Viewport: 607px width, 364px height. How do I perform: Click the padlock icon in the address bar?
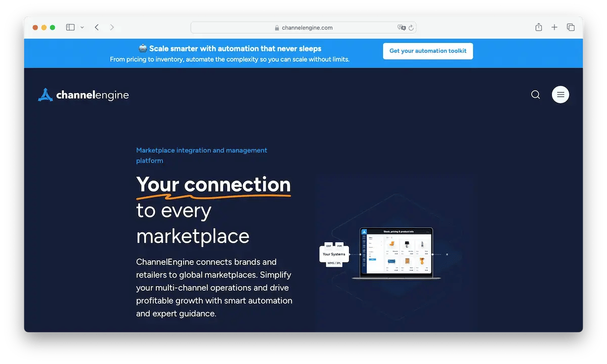coord(277,28)
